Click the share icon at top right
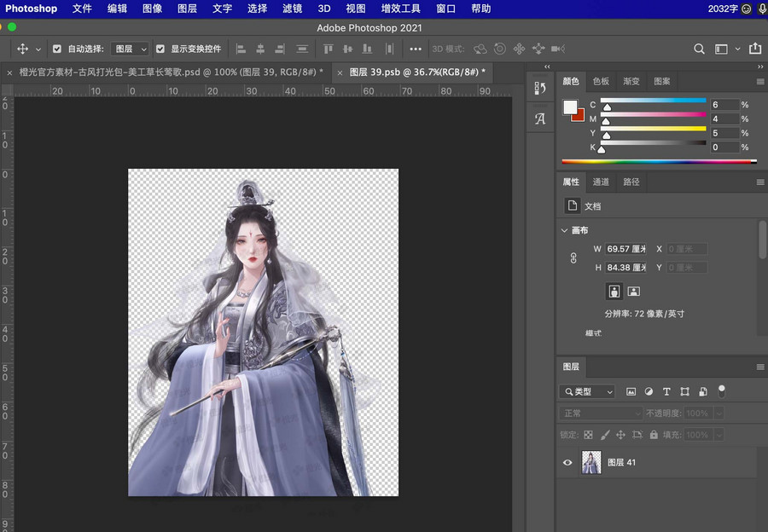This screenshot has width=768, height=532. [754, 49]
